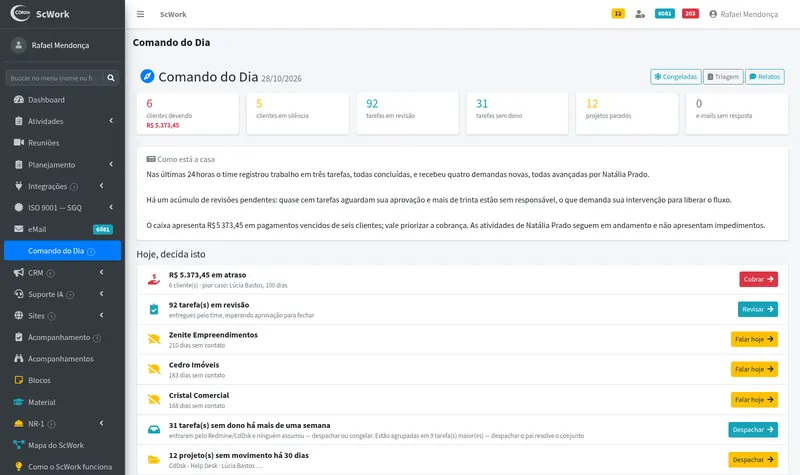Open the teal 6081 mail badge in top bar

(x=664, y=14)
